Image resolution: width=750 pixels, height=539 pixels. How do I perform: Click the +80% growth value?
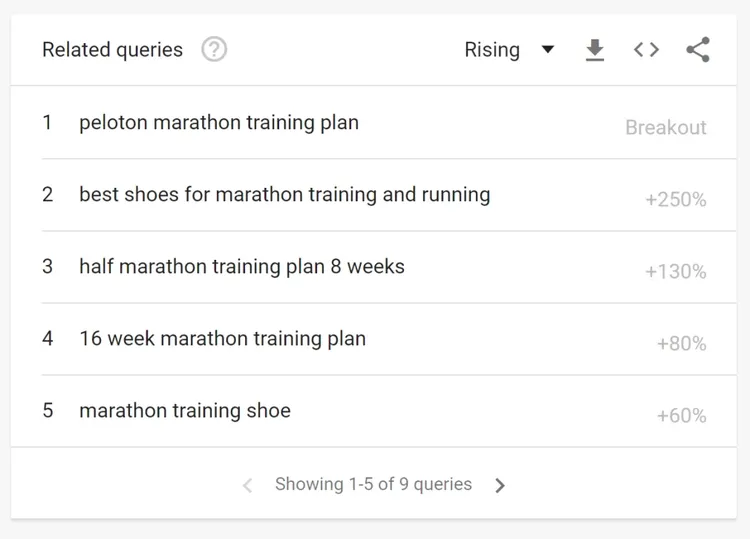[x=682, y=343]
